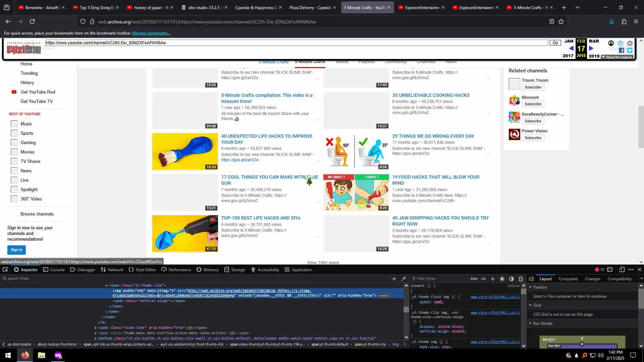Bookmark this page with star icon
This screenshot has height=362, width=644.
[561, 21]
